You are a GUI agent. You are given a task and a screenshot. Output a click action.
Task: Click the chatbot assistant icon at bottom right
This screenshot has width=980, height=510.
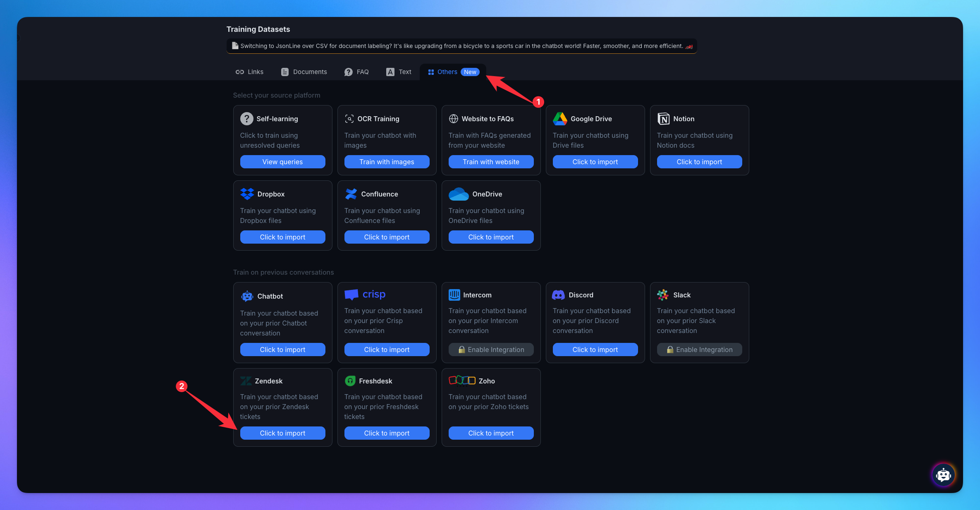click(943, 475)
